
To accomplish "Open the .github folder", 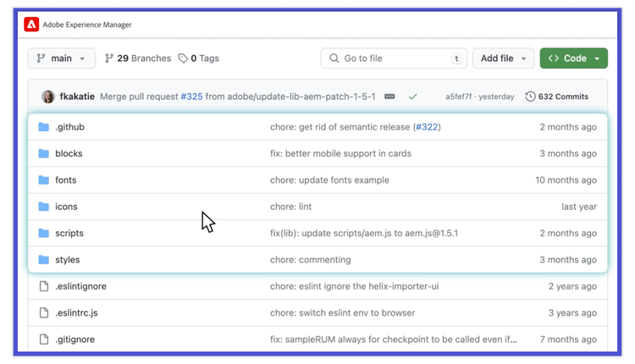I will 69,127.
